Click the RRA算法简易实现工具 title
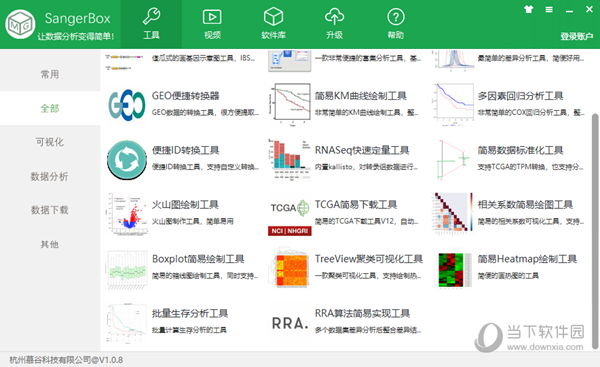Image resolution: width=600 pixels, height=367 pixels. pos(362,313)
